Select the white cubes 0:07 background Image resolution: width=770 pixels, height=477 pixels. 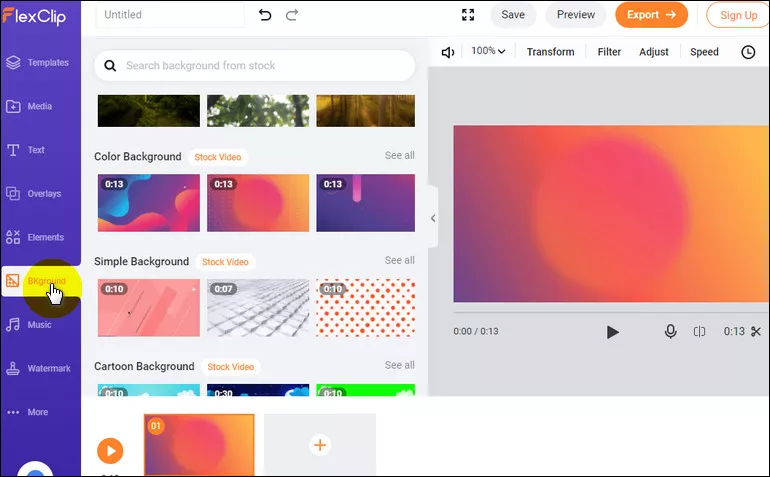[258, 308]
